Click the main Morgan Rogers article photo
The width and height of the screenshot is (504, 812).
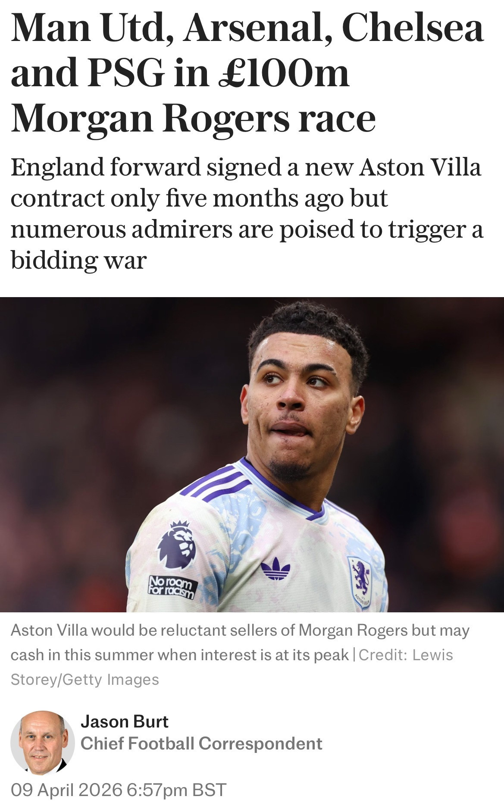coord(252,455)
